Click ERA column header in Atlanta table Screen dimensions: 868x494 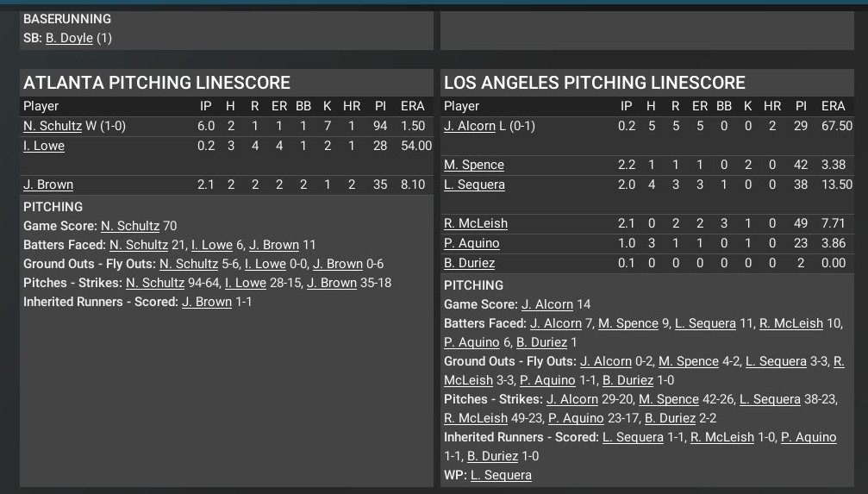pyautogui.click(x=413, y=106)
